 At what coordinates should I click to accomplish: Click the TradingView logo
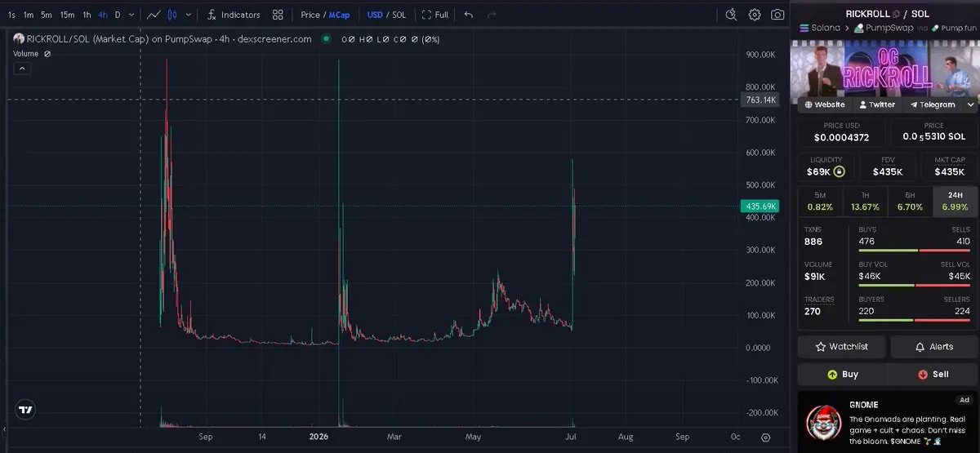26,410
